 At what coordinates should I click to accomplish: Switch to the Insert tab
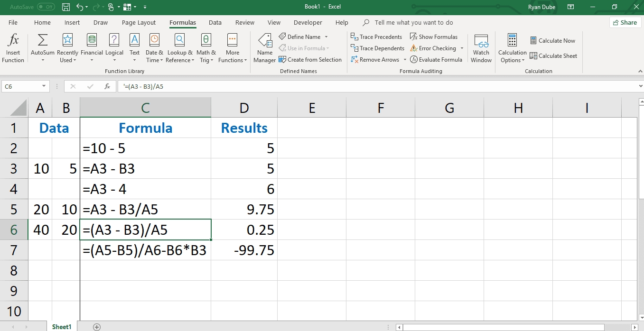[x=72, y=22]
